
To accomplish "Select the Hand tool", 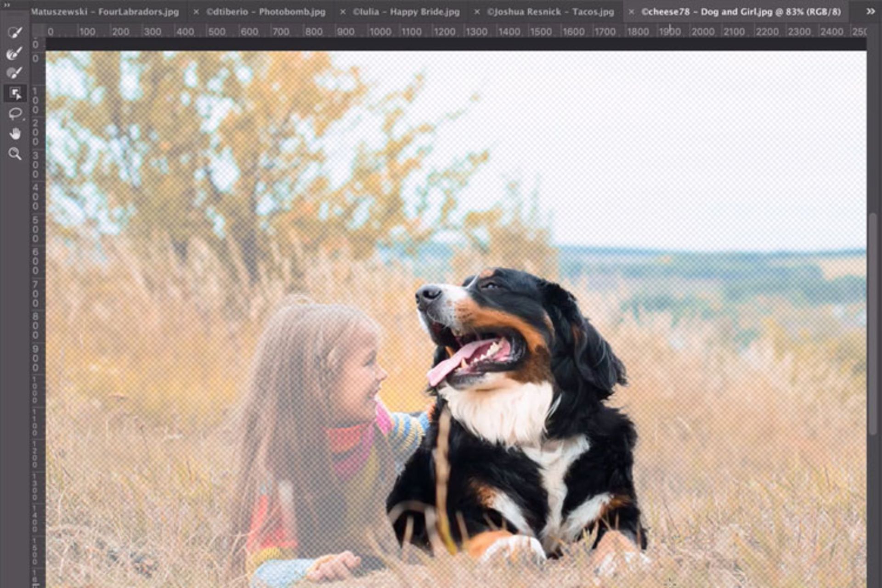I will (x=15, y=134).
